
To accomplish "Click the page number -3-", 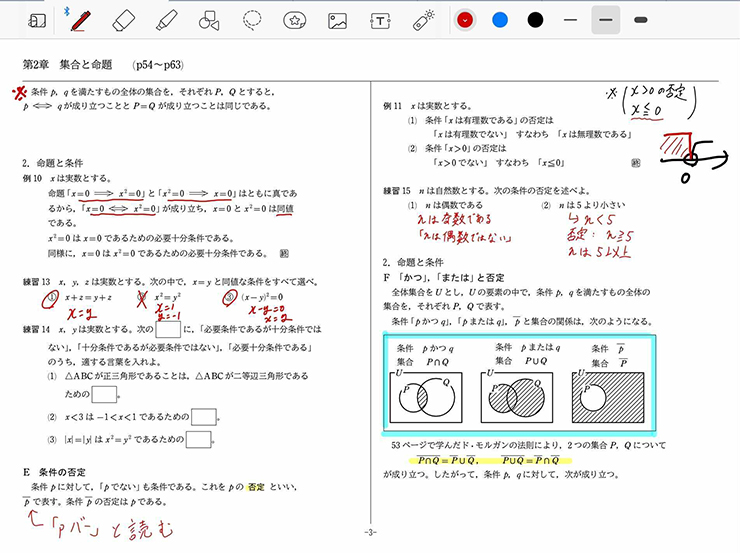I will coord(370,533).
